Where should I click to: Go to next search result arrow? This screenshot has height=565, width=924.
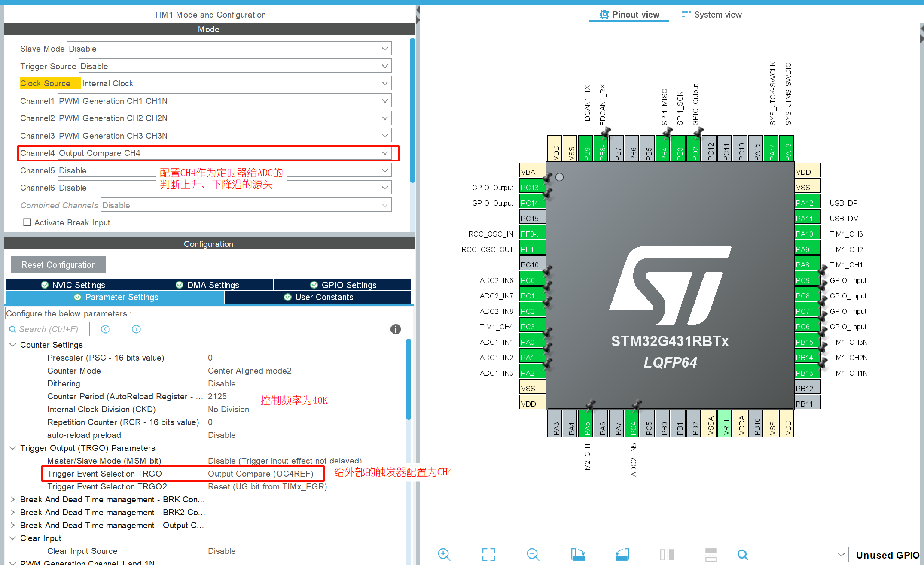[136, 329]
